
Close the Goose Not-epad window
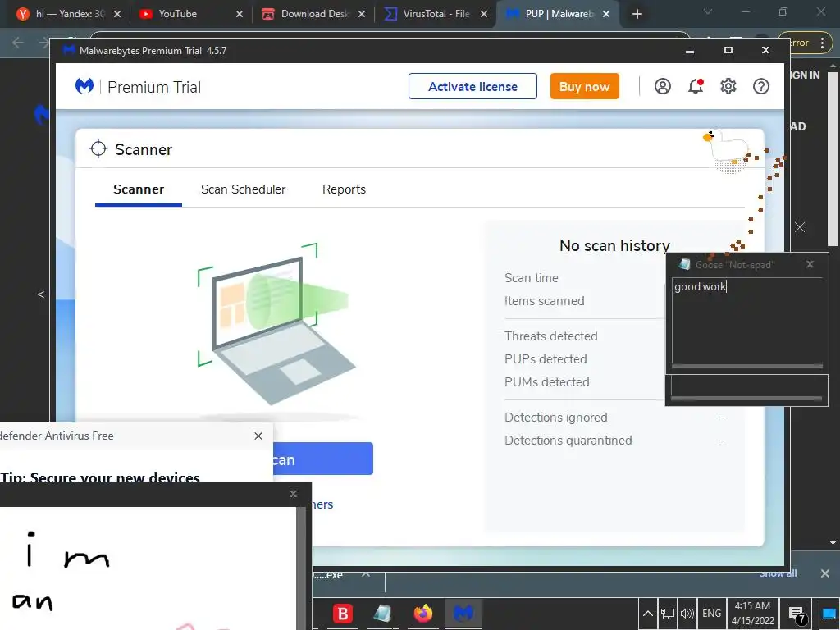[x=810, y=264]
